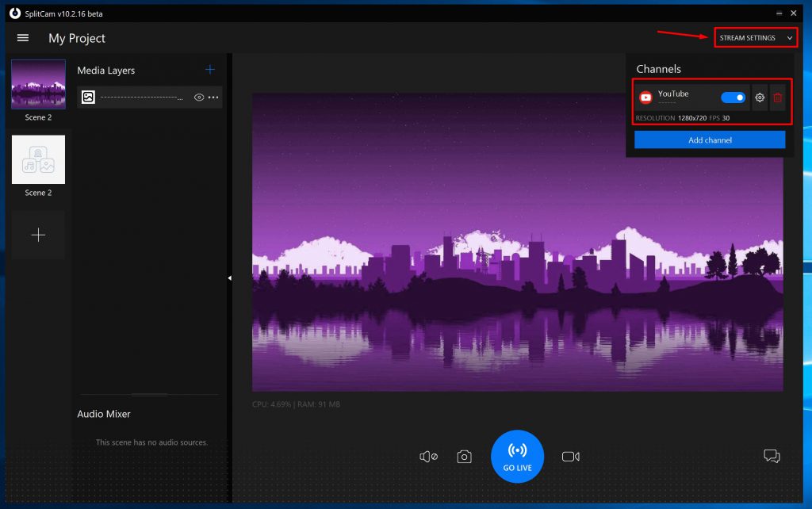Start streaming with GO LIVE
812x509 pixels.
517,456
